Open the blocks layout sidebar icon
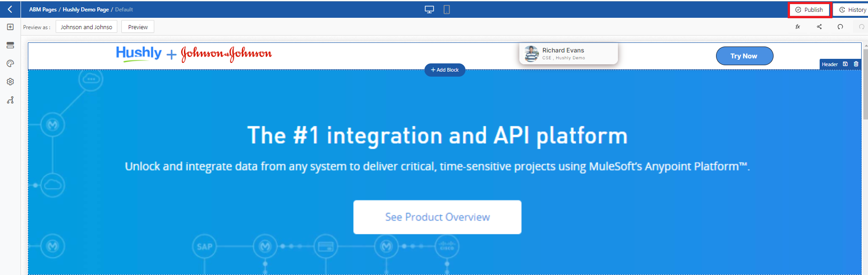 [10, 45]
